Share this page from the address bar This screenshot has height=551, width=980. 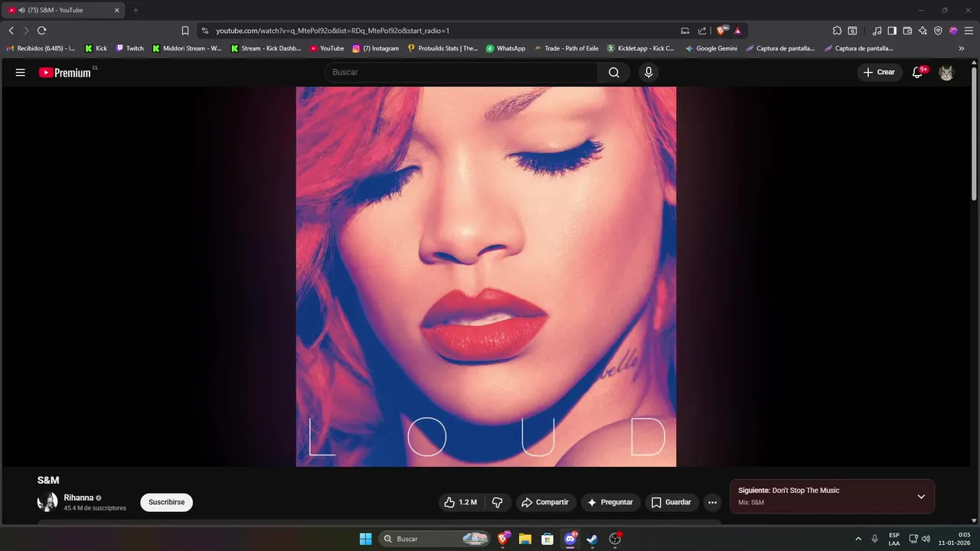click(x=702, y=31)
